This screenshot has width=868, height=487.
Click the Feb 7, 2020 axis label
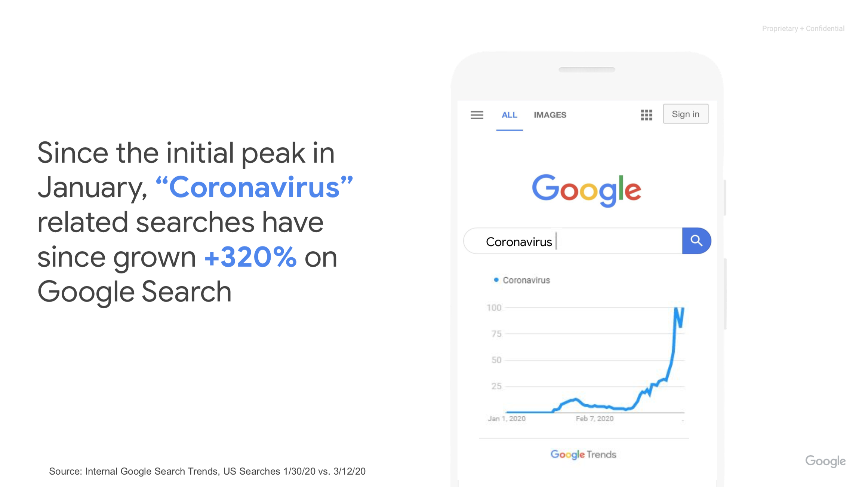pos(595,419)
